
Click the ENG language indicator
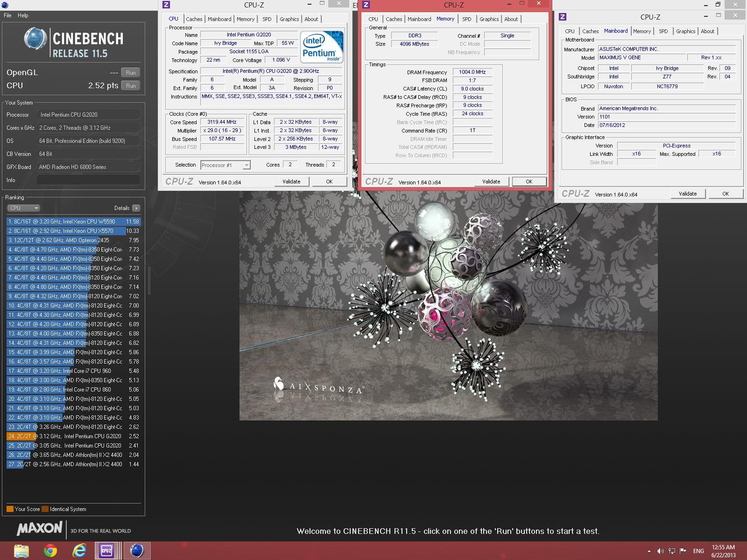tap(698, 551)
